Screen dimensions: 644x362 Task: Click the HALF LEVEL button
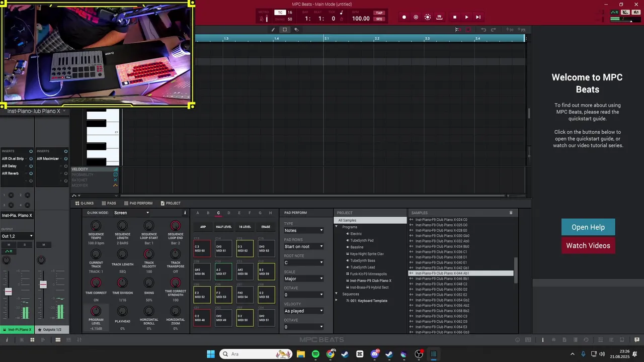pos(223,227)
